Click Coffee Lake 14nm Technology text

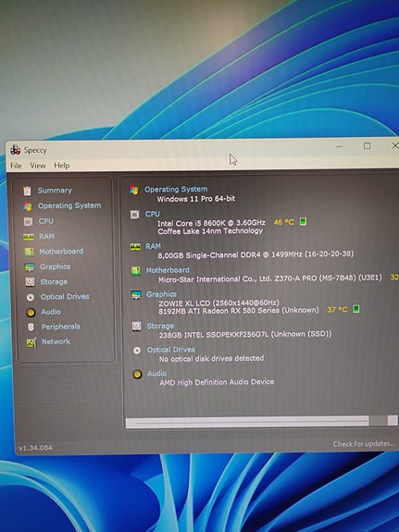click(x=210, y=231)
